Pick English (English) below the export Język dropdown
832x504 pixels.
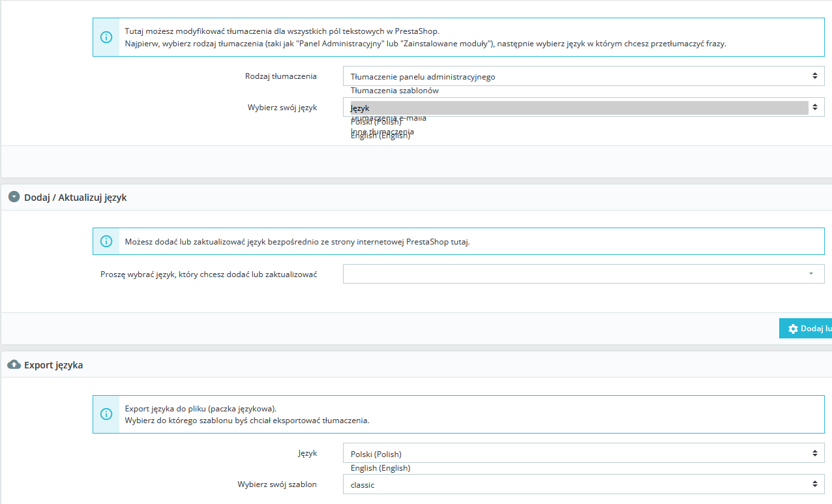pyautogui.click(x=380, y=468)
